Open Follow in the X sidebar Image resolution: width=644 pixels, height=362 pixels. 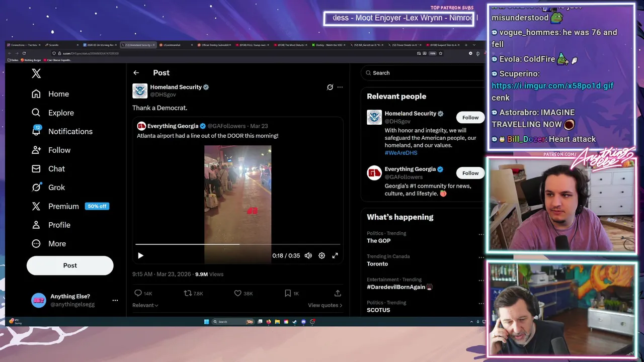[x=51, y=150]
